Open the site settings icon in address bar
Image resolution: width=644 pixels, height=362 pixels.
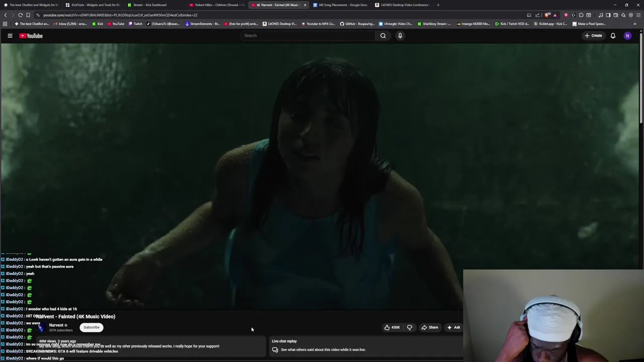click(38, 15)
